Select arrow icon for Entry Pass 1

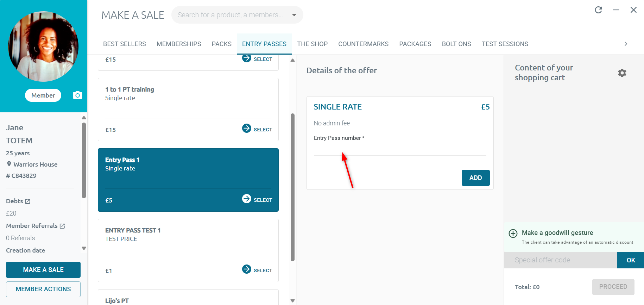click(247, 199)
